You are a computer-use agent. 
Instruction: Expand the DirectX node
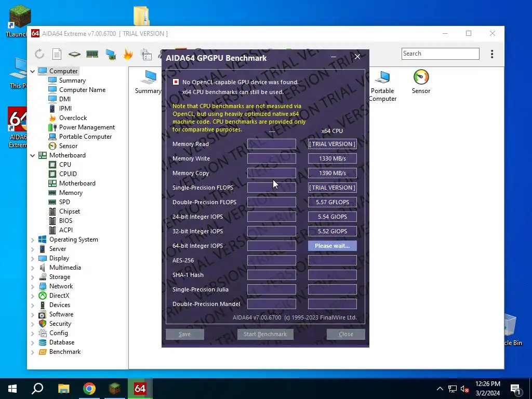tap(33, 296)
